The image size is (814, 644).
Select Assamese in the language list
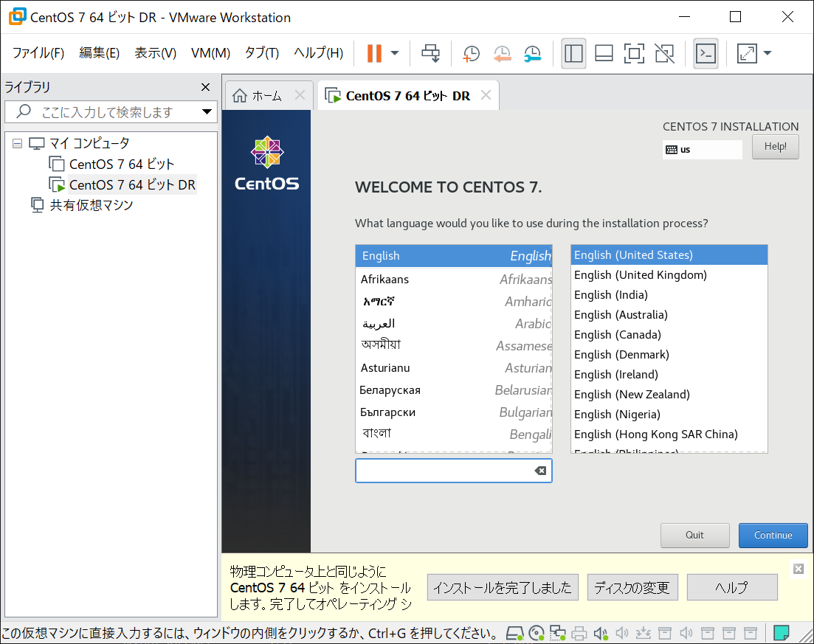tap(454, 346)
